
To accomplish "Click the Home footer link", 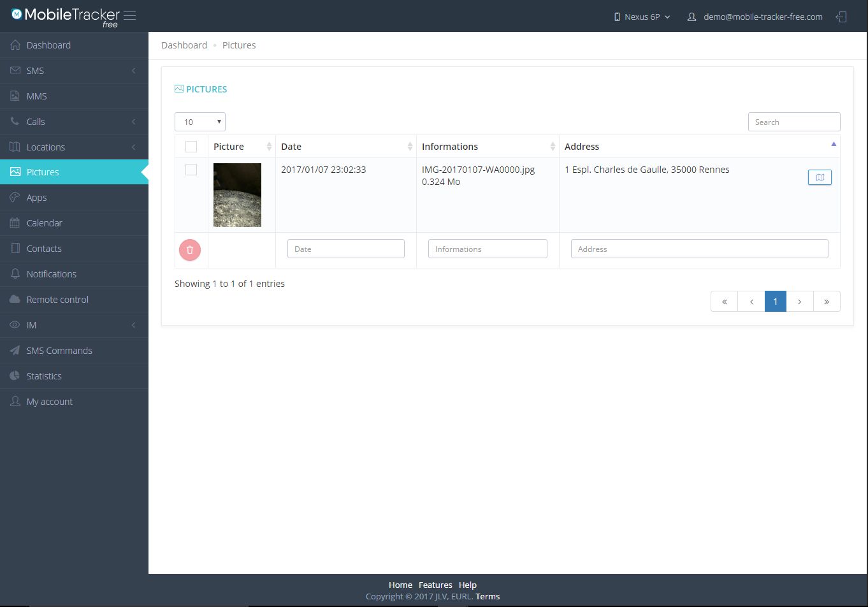I will pos(400,585).
